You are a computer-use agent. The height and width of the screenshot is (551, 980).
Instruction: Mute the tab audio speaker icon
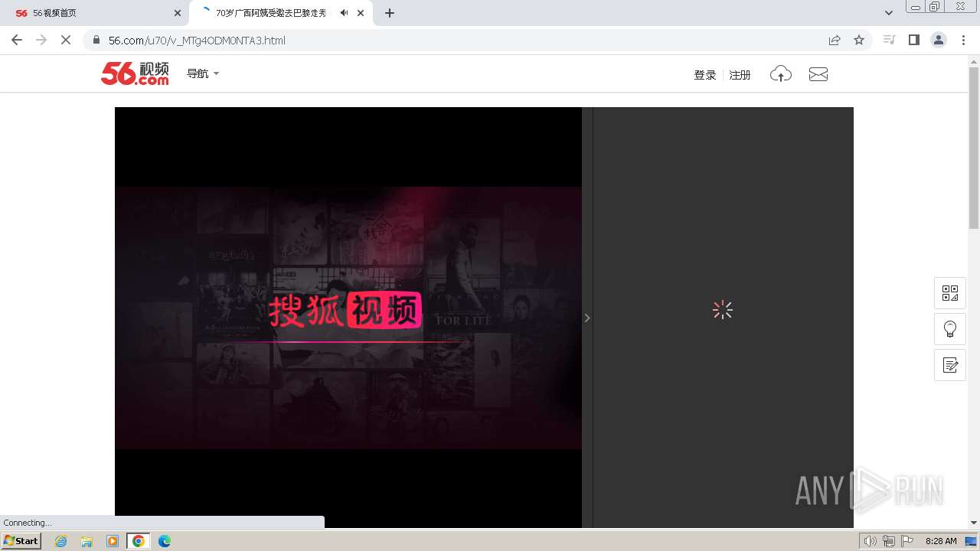coord(345,13)
